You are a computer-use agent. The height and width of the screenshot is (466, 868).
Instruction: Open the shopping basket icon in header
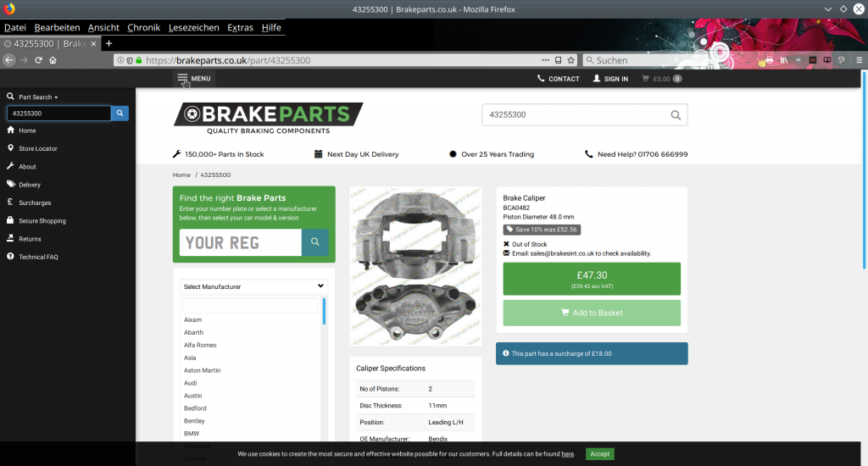647,79
